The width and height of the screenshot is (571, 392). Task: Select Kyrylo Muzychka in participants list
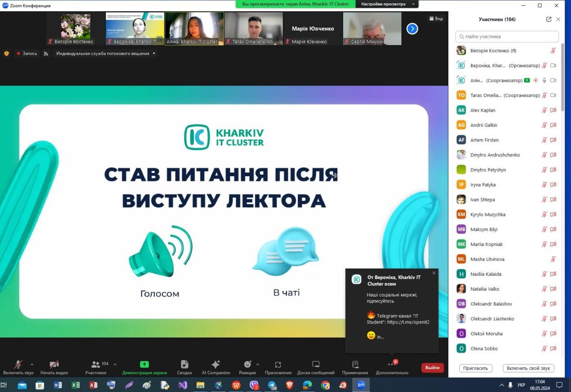coord(507,214)
